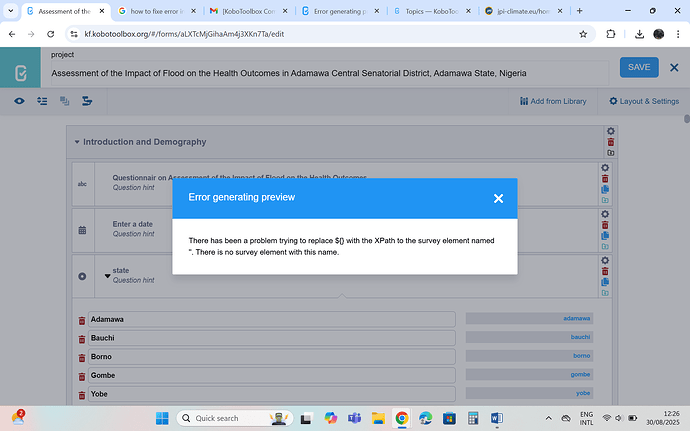Click the cascading select insert icon
Image resolution: width=690 pixels, height=431 pixels.
[87, 101]
